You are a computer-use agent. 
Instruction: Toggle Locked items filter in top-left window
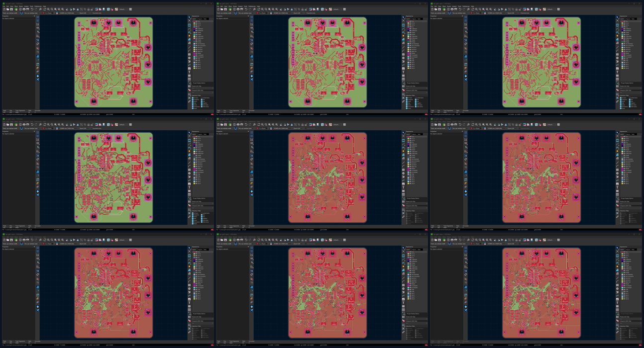pos(202,98)
